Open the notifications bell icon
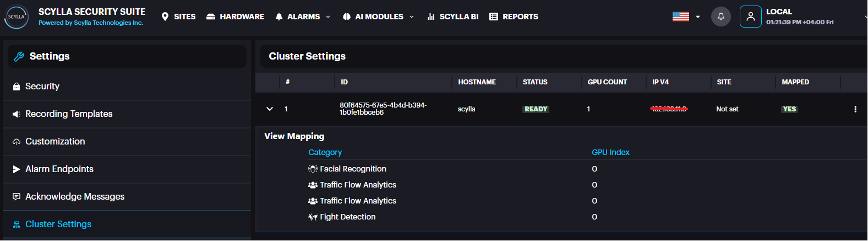Viewport: 868px width, 241px height. (x=720, y=17)
